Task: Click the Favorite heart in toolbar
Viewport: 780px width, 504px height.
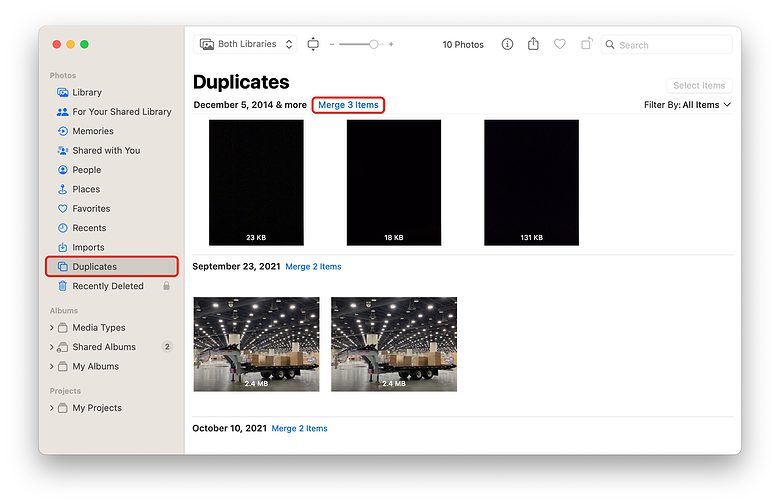Action: pyautogui.click(x=560, y=44)
